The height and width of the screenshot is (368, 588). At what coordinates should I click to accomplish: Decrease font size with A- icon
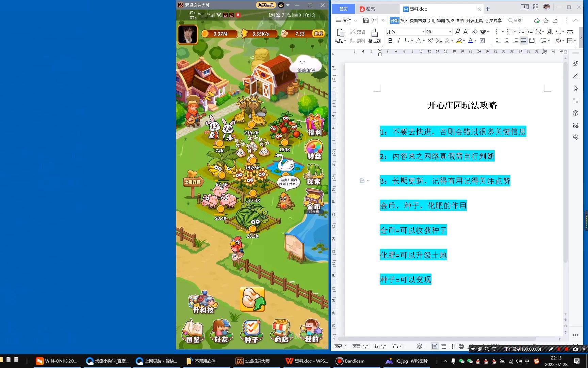(466, 32)
